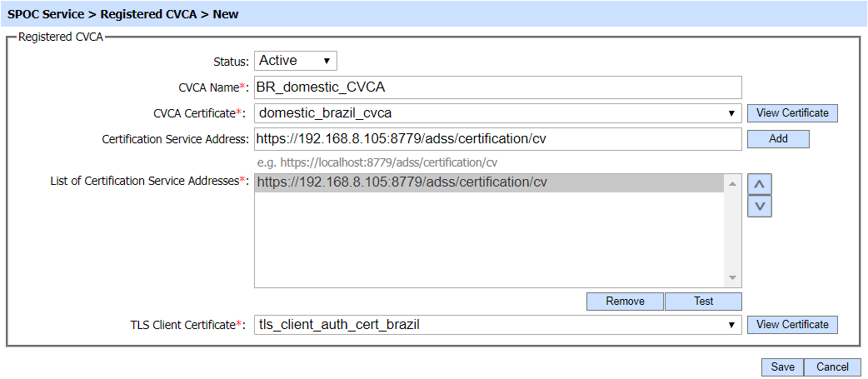Click the Certification Service Address field
The width and height of the screenshot is (868, 379).
497,139
